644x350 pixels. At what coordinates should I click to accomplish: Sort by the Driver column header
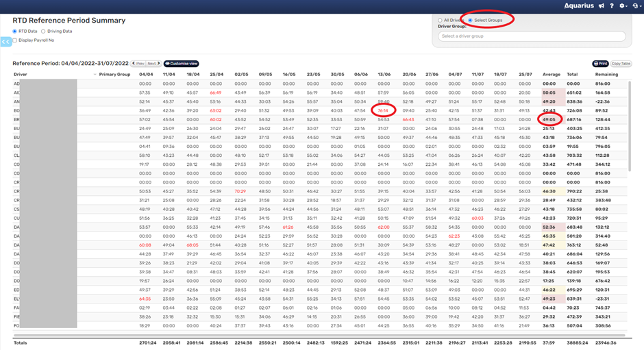coord(21,74)
